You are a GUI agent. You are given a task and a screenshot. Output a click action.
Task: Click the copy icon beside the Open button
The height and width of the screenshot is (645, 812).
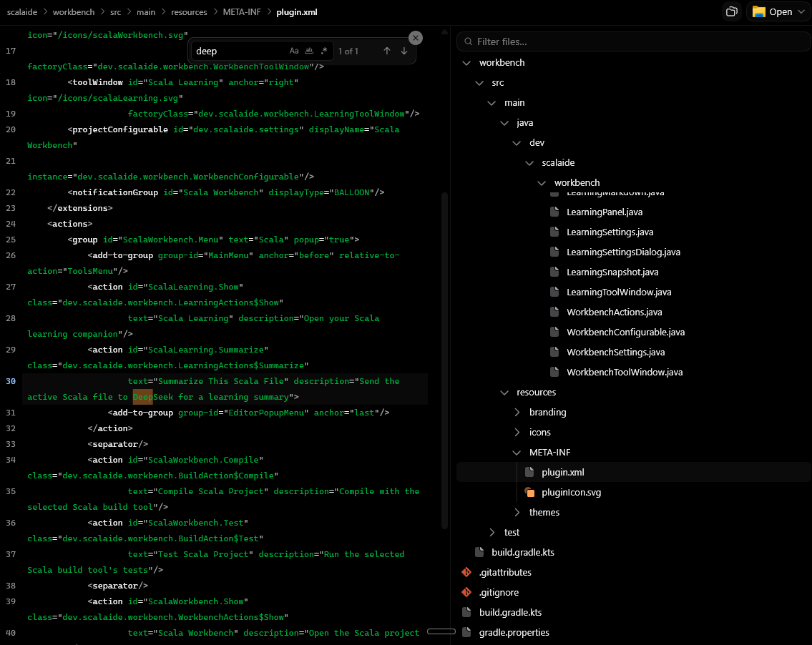coord(732,11)
